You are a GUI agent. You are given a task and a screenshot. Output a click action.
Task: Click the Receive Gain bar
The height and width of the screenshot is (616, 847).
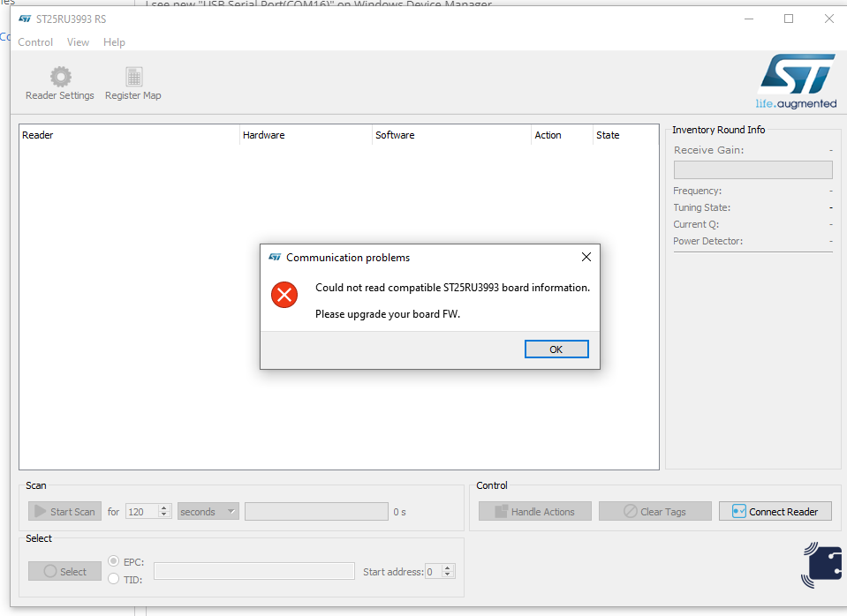click(x=753, y=169)
